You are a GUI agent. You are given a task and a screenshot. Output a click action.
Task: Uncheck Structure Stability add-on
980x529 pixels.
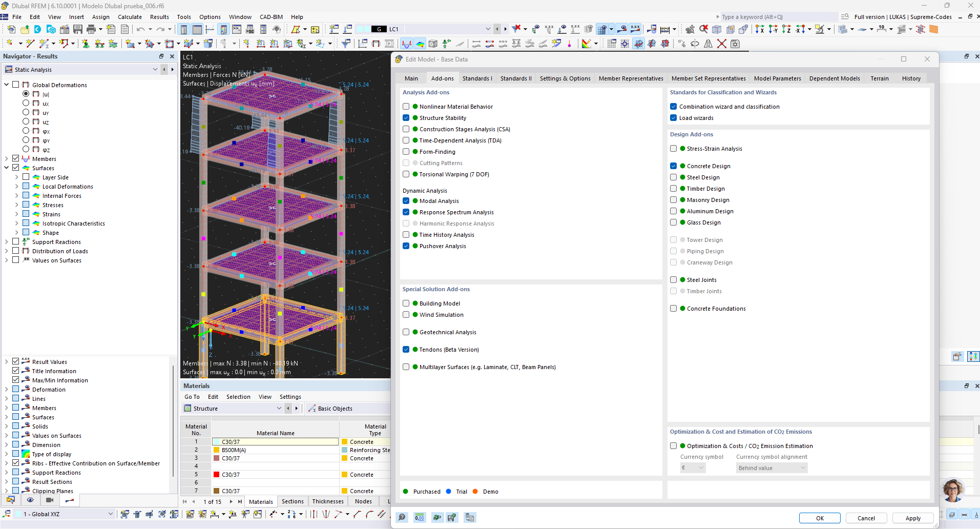(406, 118)
